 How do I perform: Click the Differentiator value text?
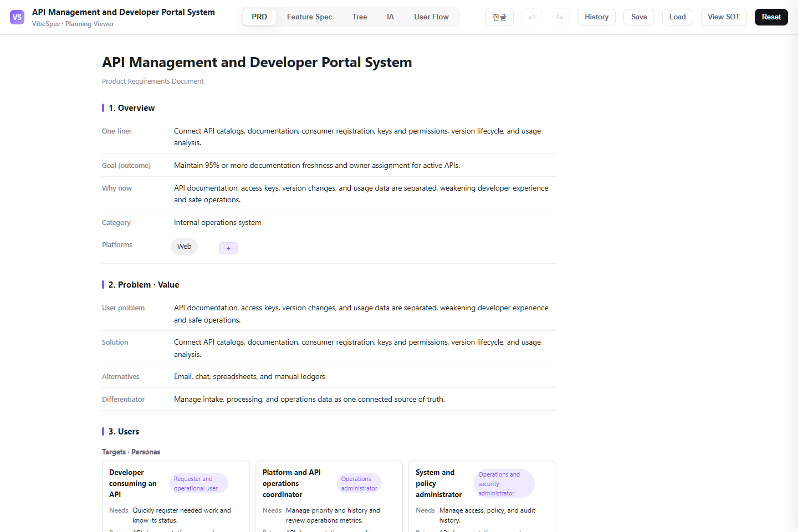point(309,399)
